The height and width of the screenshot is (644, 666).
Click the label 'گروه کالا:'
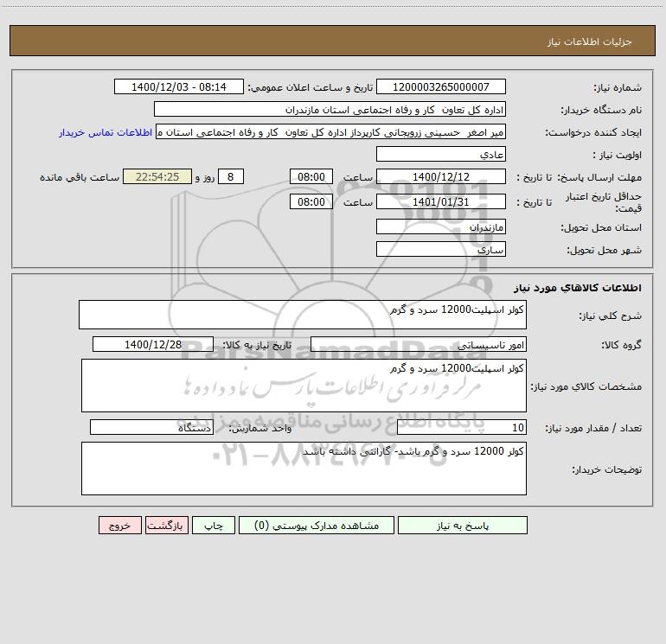click(622, 345)
